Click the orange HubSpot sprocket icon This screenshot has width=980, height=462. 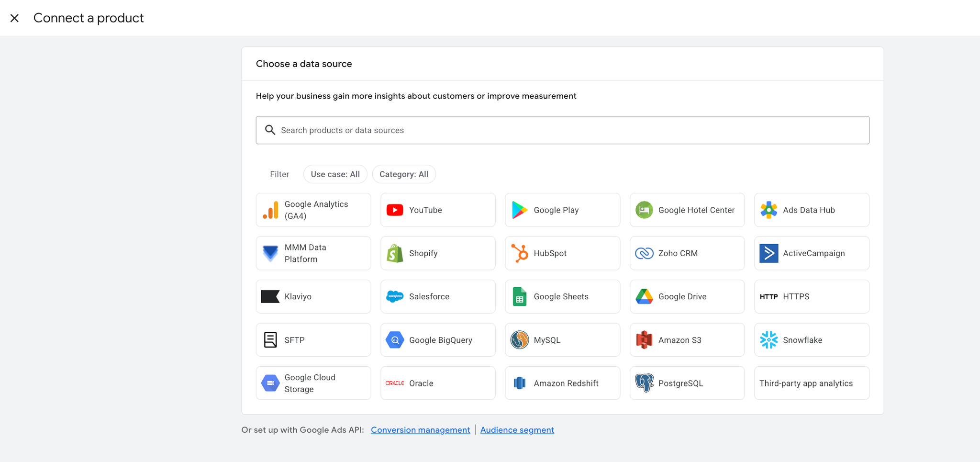[x=520, y=253]
